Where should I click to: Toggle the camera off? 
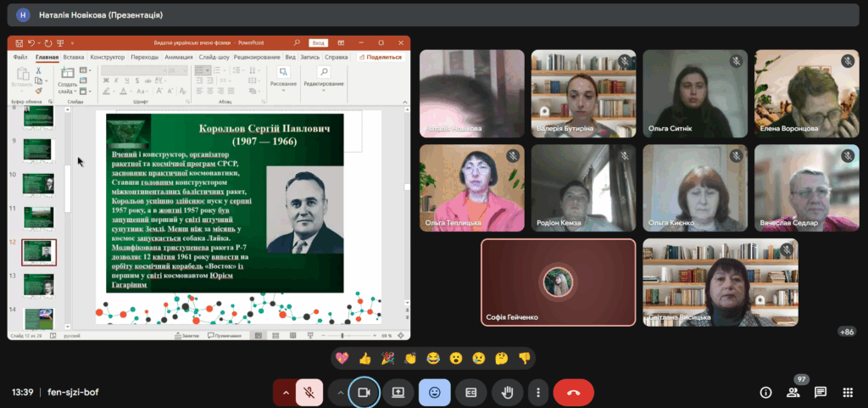tap(364, 393)
